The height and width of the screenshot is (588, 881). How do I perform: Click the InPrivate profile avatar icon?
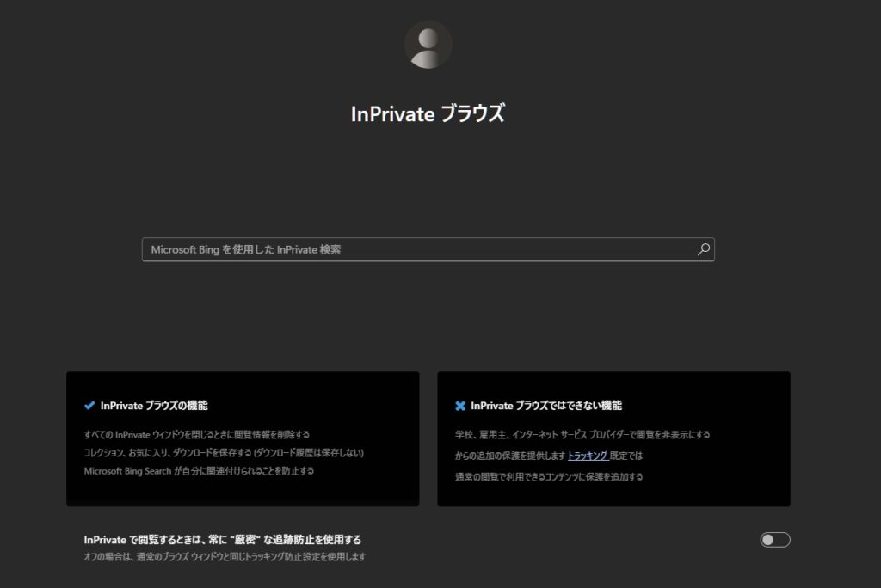pyautogui.click(x=428, y=46)
